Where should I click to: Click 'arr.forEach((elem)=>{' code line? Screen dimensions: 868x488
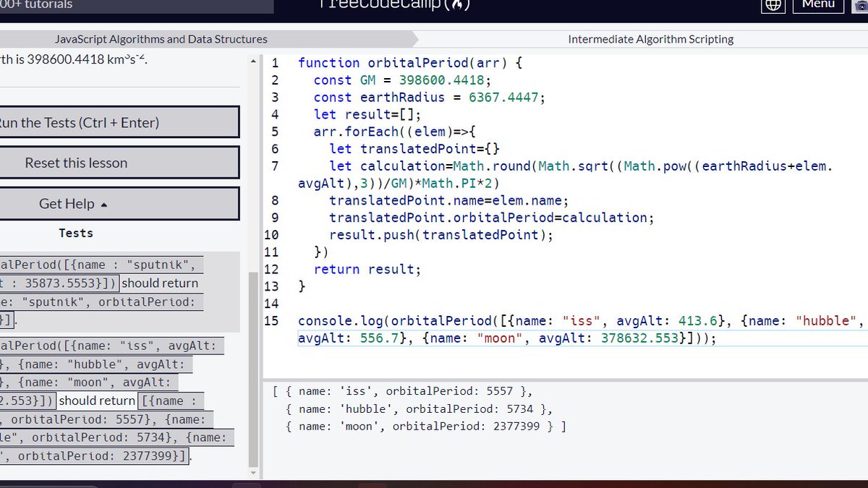click(394, 132)
